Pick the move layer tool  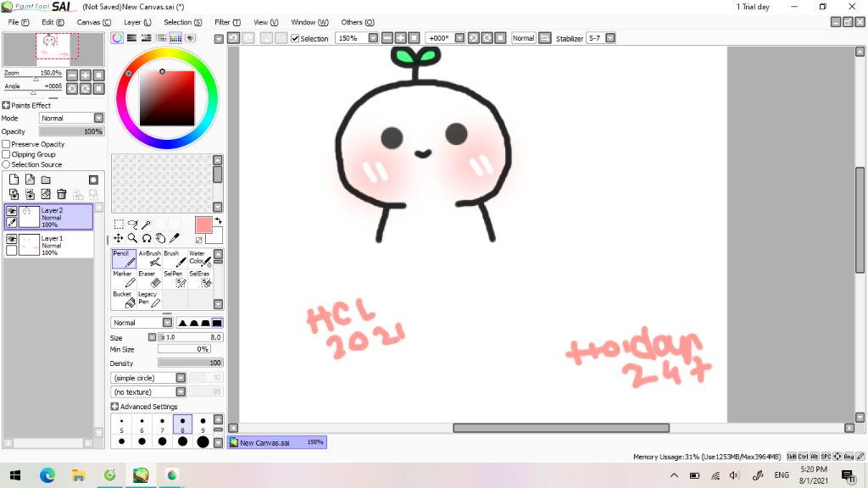(119, 238)
